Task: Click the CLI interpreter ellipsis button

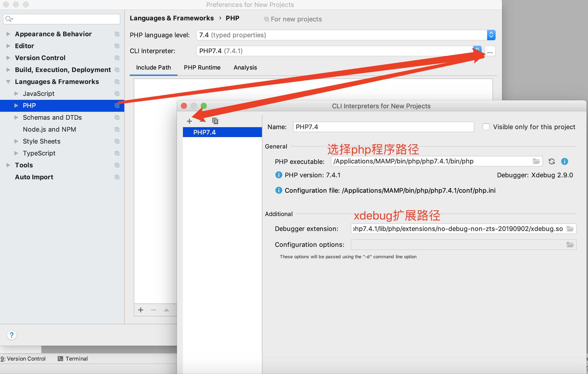Action: click(x=490, y=51)
